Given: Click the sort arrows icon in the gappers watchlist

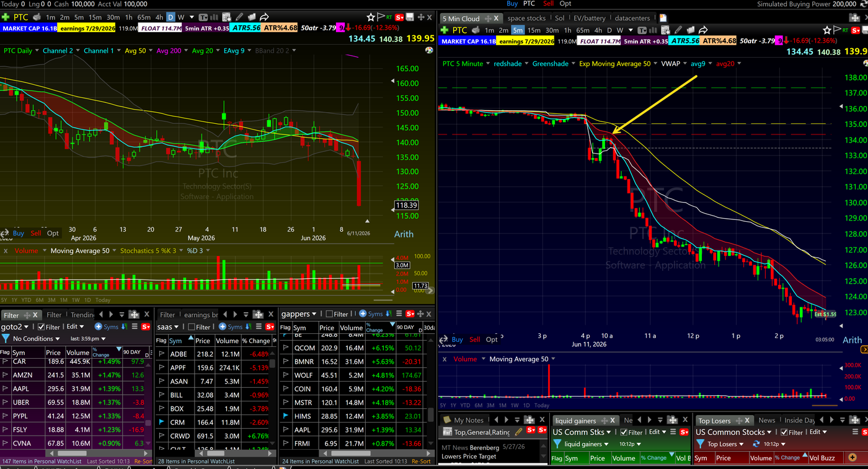Looking at the screenshot, I should 388,314.
